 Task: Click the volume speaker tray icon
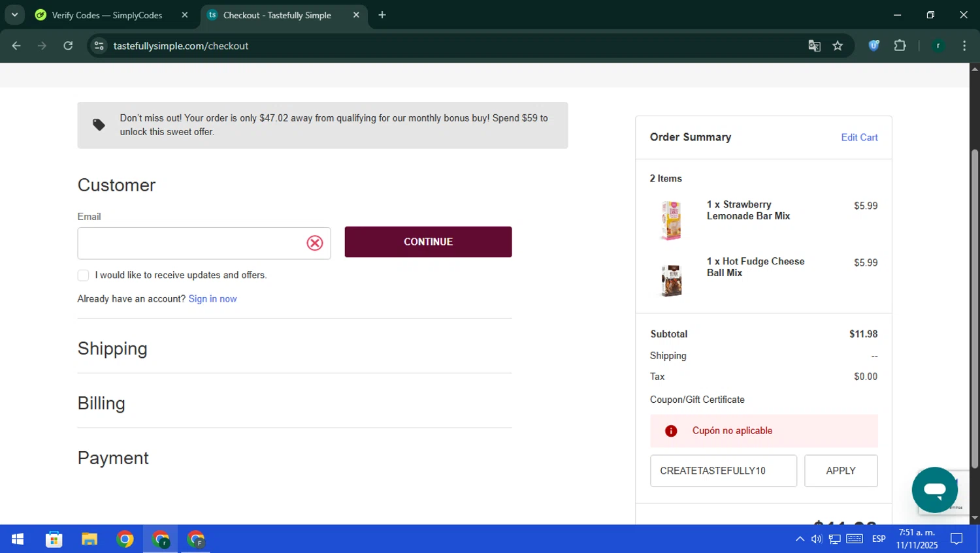(817, 539)
